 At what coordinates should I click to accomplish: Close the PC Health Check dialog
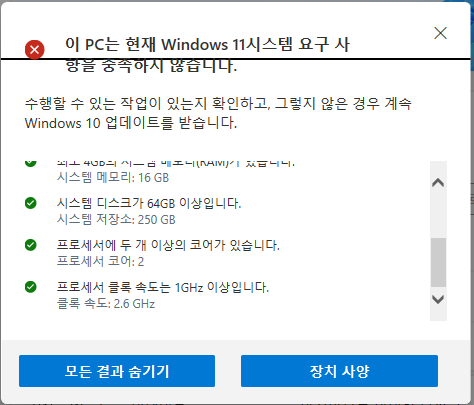tap(441, 33)
